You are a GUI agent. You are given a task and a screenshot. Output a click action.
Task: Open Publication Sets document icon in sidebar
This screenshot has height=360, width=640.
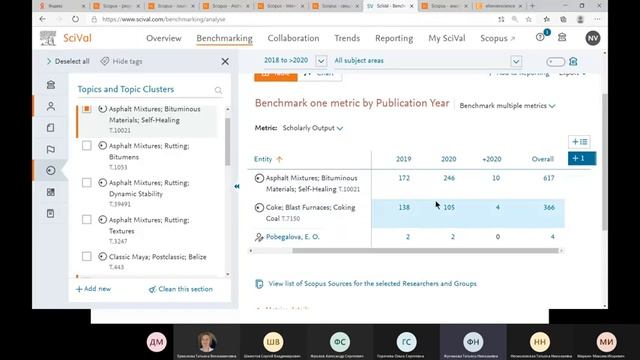51,128
